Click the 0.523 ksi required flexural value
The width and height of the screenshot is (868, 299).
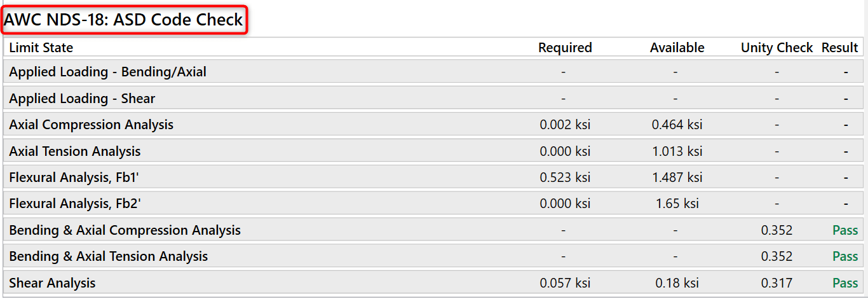565,177
